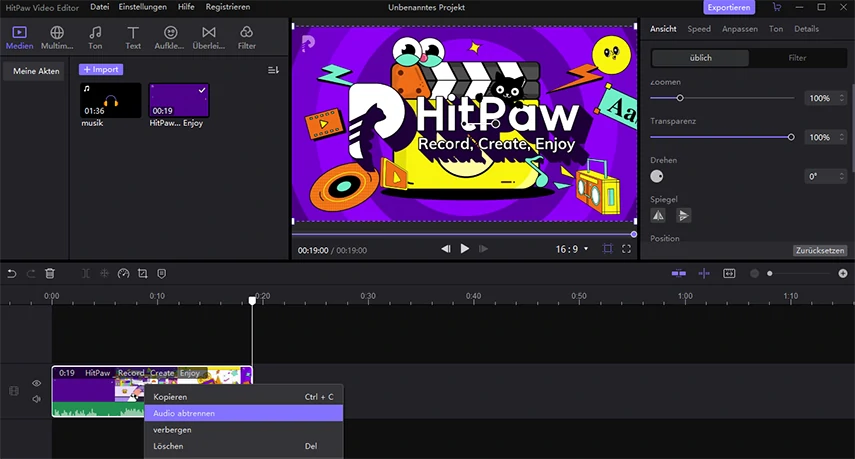Switch to the Ansicht tab
Screen dimensions: 855x459
pos(663,29)
